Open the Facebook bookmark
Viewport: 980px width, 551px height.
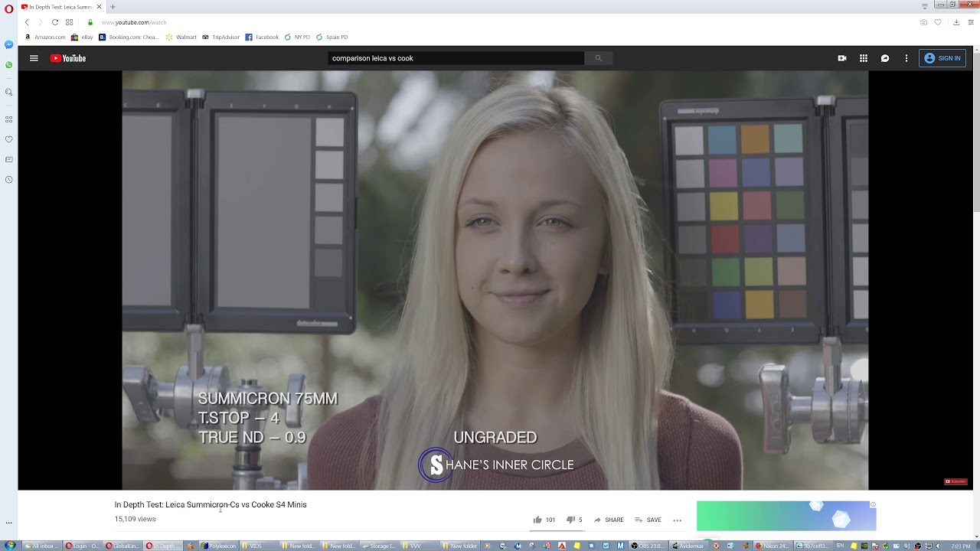click(x=262, y=37)
